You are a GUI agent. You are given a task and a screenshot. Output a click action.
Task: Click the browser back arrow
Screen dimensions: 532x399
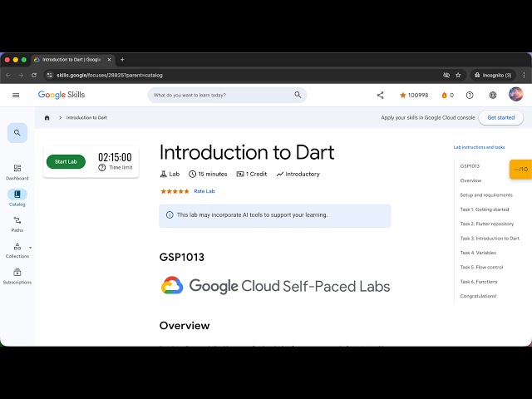click(8, 76)
